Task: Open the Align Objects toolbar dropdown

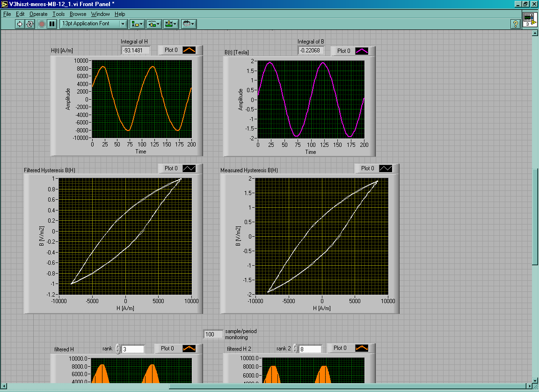Action: (137, 24)
